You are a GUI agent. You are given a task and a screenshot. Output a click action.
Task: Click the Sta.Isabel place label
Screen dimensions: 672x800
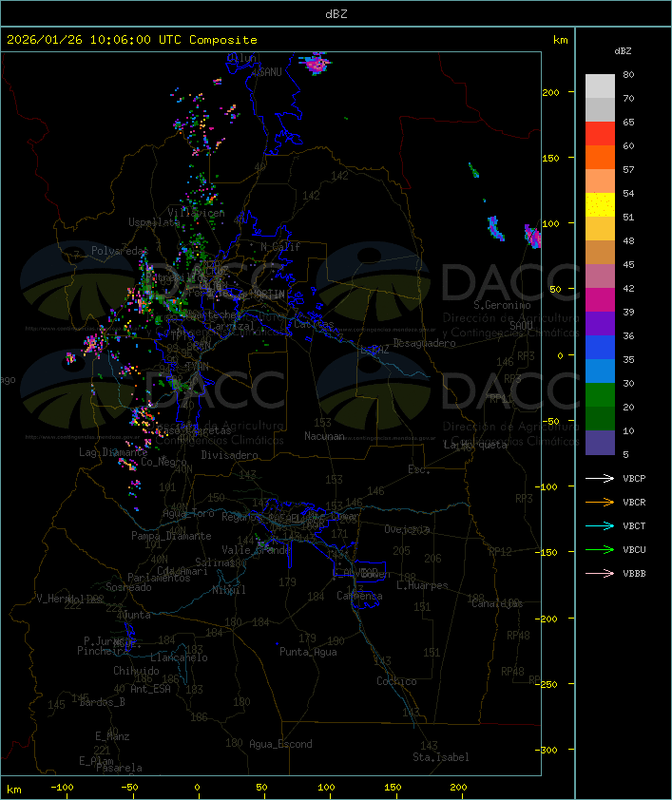pos(441,757)
